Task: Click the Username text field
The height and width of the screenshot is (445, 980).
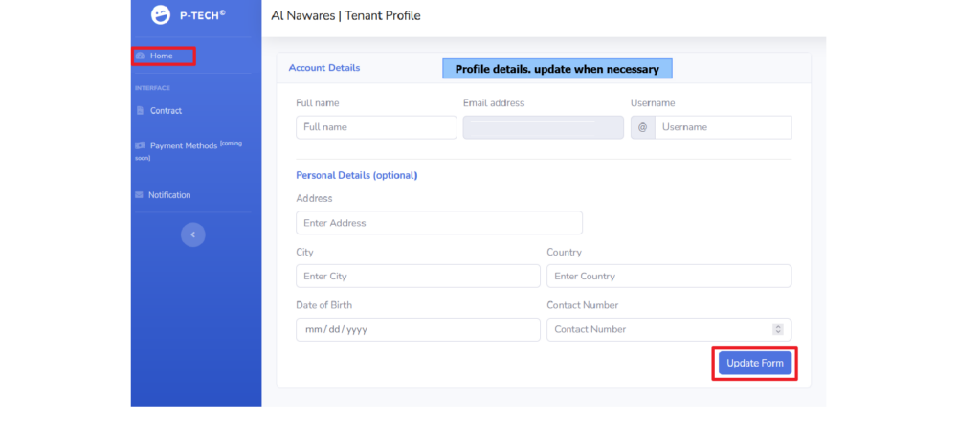Action: pos(724,127)
